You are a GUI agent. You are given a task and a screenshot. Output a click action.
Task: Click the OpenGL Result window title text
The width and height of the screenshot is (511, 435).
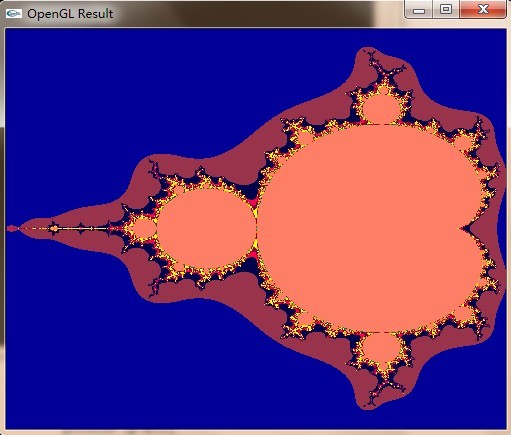pyautogui.click(x=70, y=14)
